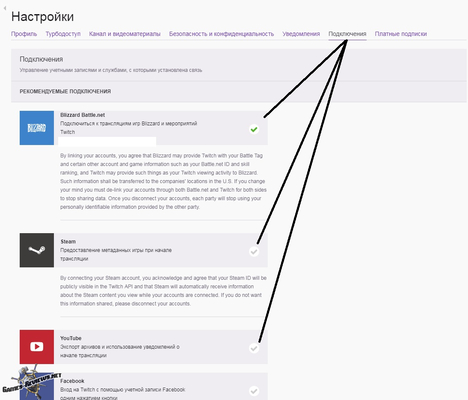The height and width of the screenshot is (400, 468).
Task: Switch to the Турбодоступ tab
Action: [x=63, y=34]
